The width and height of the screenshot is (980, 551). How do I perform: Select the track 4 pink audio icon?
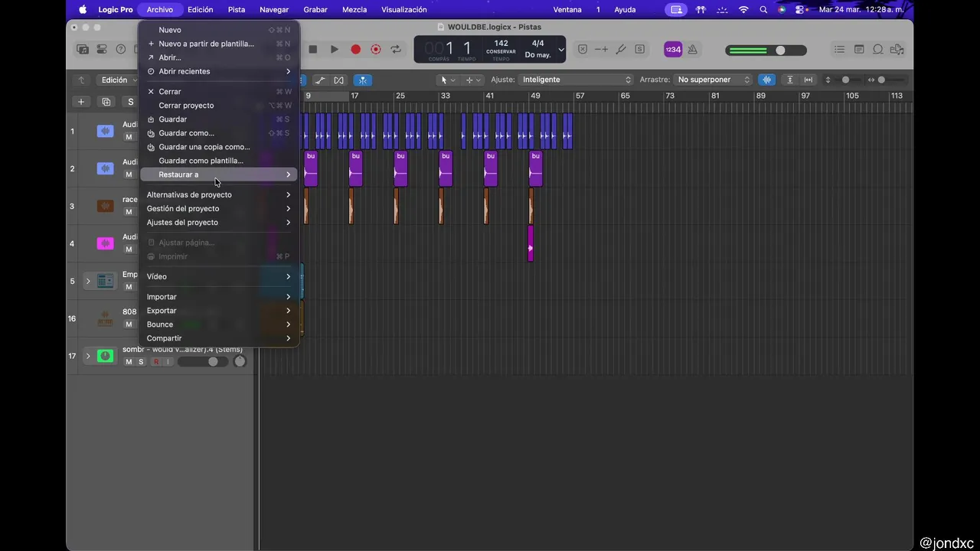click(106, 243)
